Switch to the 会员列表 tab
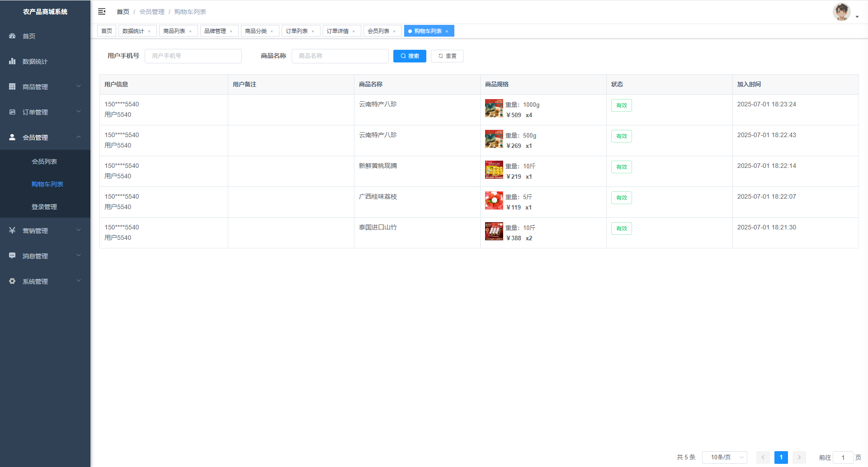Image resolution: width=868 pixels, height=467 pixels. pos(378,31)
